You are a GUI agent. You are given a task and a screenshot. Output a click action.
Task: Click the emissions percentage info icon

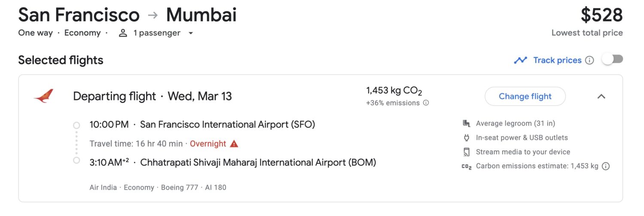coord(426,103)
